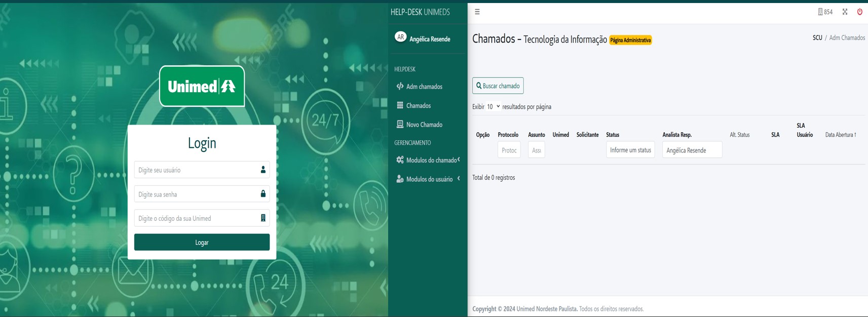Sort by the Data Abertura column header

pos(841,135)
